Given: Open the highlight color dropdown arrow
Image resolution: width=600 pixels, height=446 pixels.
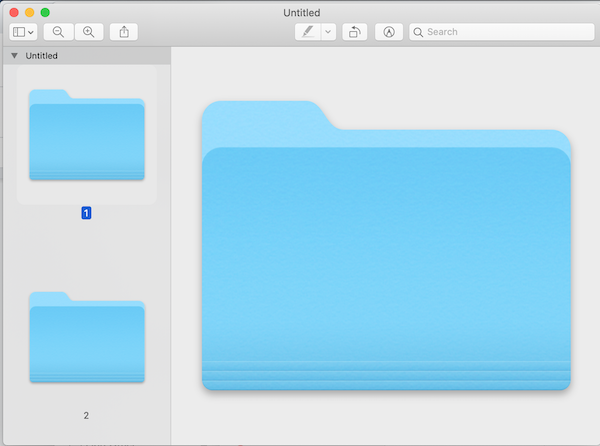Looking at the screenshot, I should (x=328, y=32).
